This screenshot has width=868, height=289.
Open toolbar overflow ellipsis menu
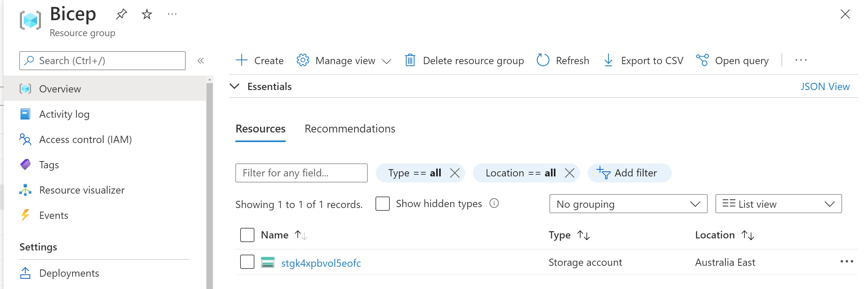800,60
